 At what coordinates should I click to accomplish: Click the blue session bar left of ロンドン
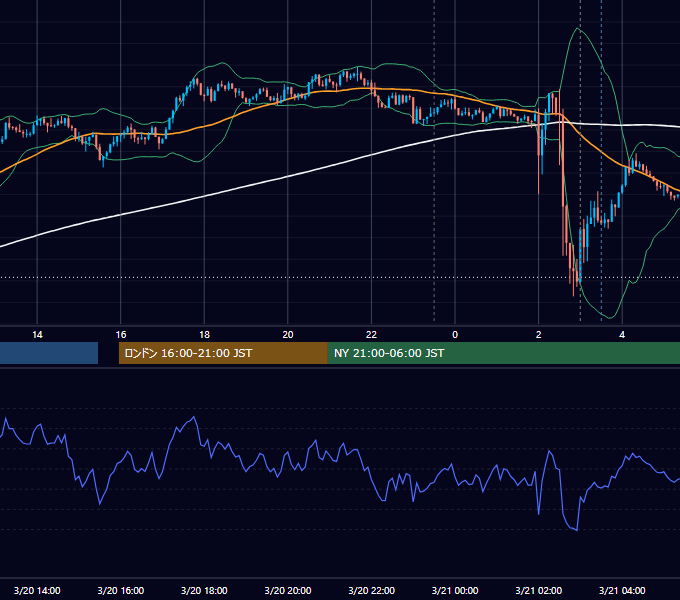tap(49, 353)
